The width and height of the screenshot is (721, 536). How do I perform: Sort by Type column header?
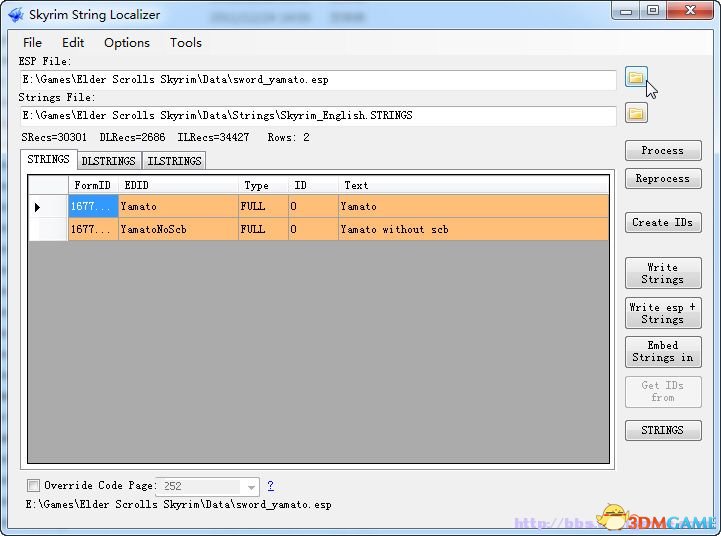pos(263,185)
